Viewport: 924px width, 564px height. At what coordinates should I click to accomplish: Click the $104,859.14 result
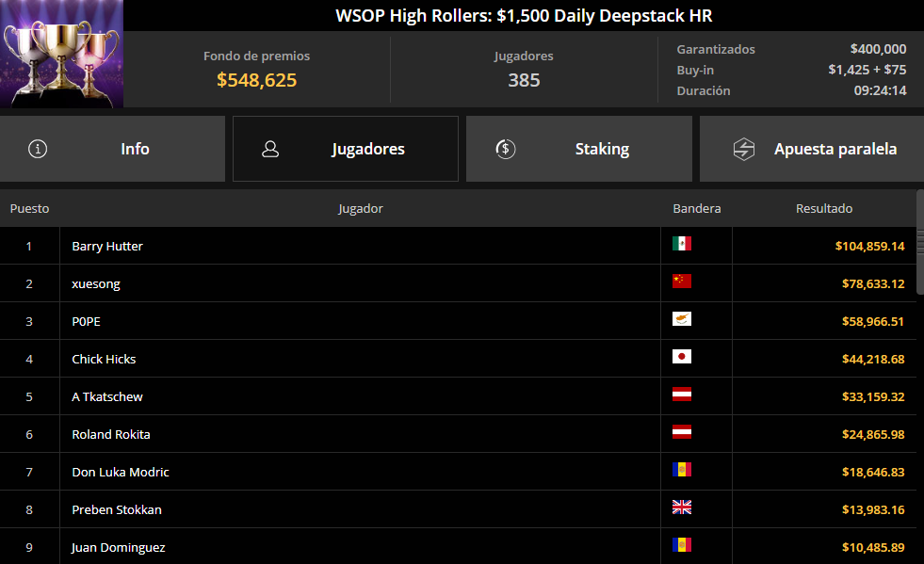click(x=869, y=247)
